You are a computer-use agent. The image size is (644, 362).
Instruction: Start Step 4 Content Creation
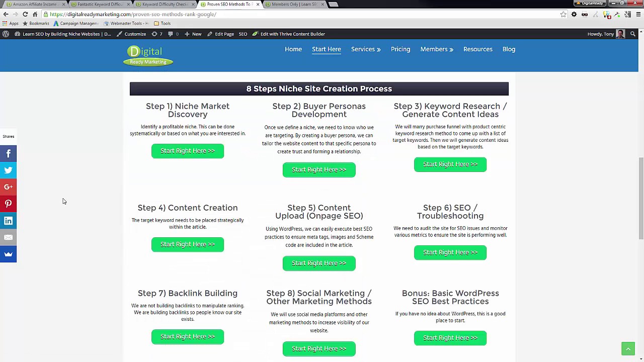[188, 244]
